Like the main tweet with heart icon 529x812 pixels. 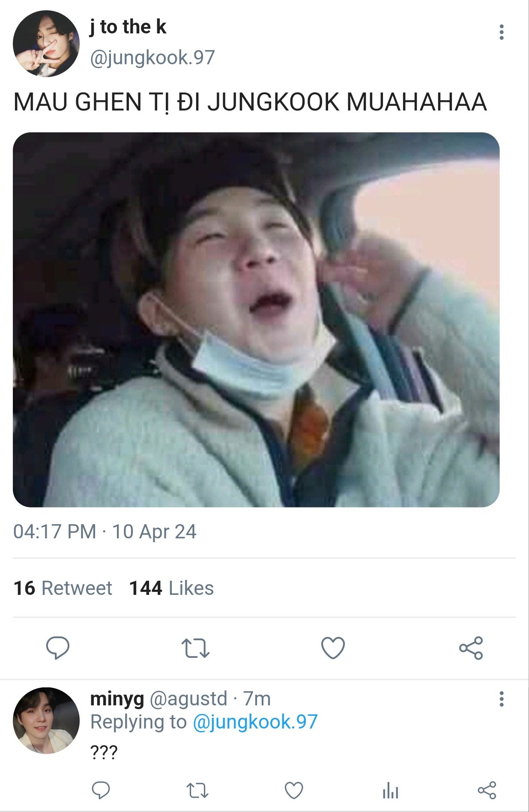point(333,648)
